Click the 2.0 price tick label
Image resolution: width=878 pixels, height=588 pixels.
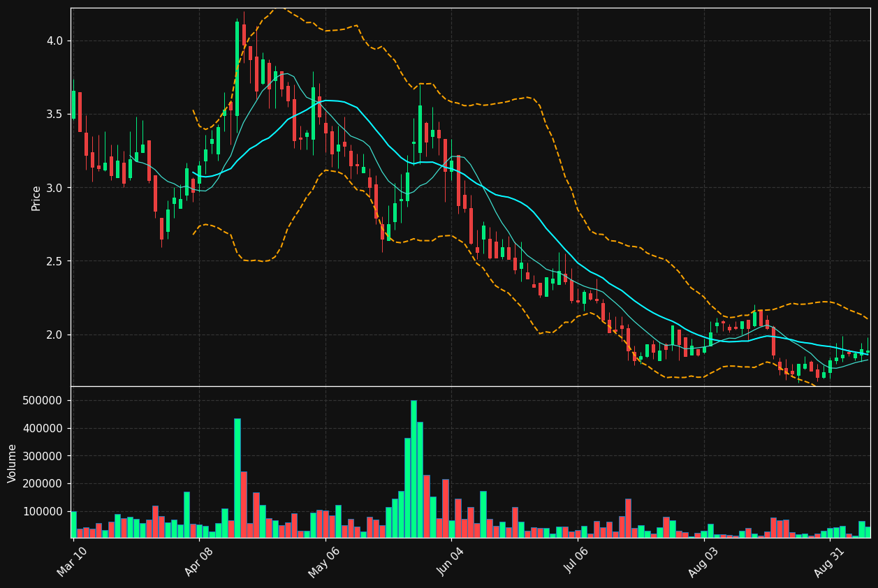pos(54,335)
